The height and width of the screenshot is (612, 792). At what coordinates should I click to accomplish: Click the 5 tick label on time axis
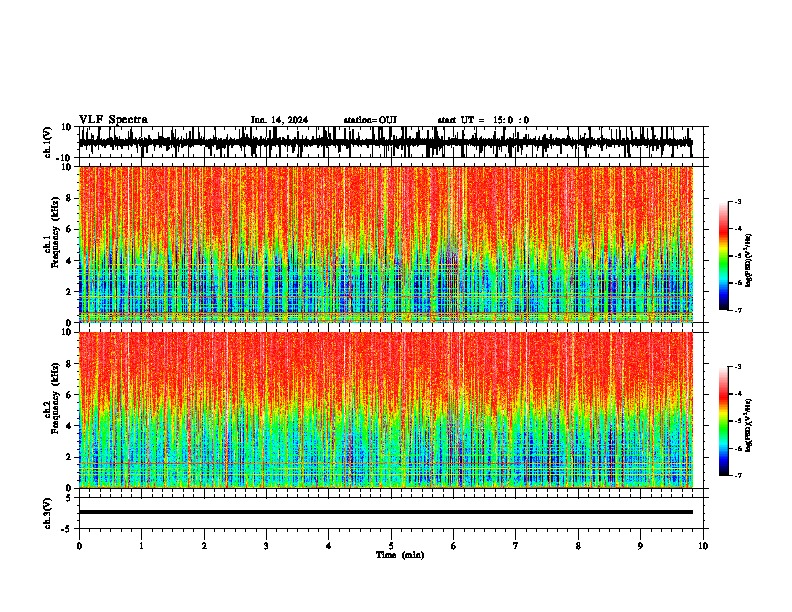[391, 546]
